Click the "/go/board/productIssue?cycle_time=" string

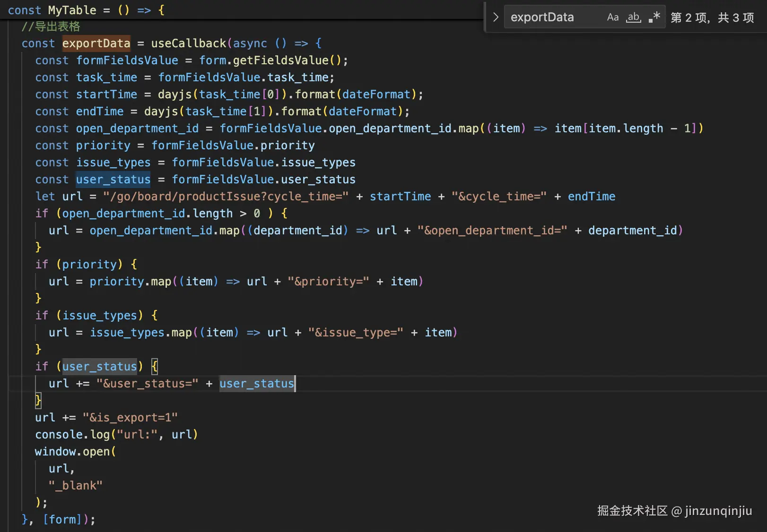pyautogui.click(x=226, y=197)
